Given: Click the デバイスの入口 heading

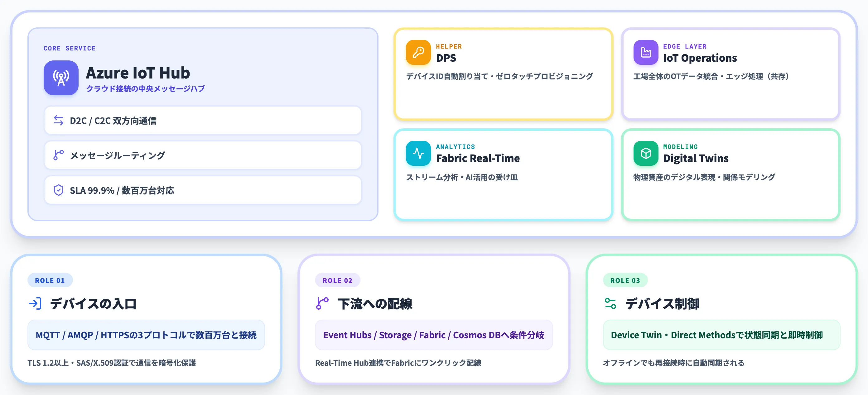Looking at the screenshot, I should coord(93,304).
